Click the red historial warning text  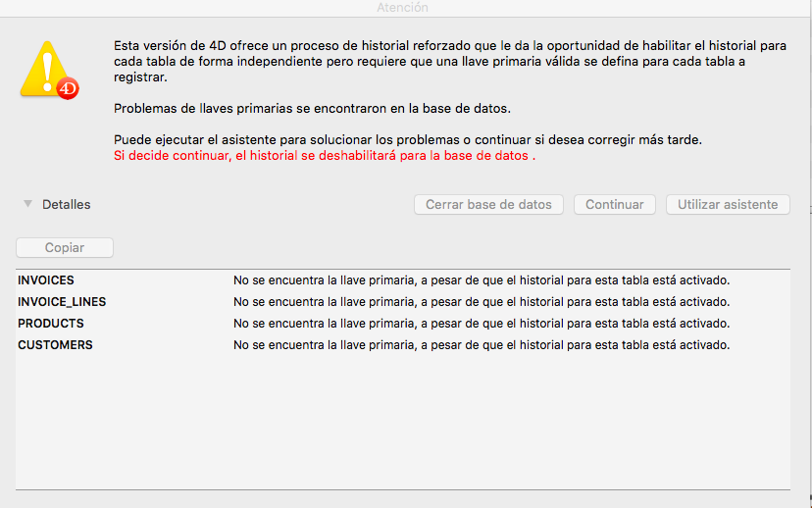tap(325, 156)
